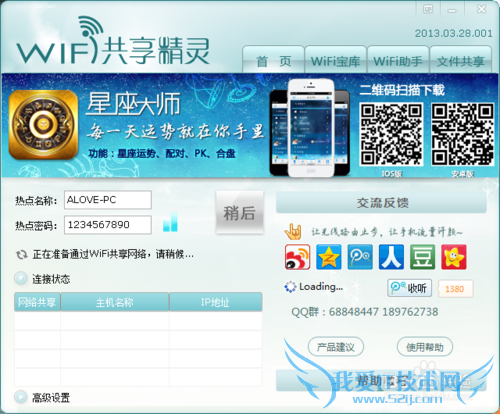Open the golden zodiac app icon
The image size is (500, 414).
tap(43, 125)
